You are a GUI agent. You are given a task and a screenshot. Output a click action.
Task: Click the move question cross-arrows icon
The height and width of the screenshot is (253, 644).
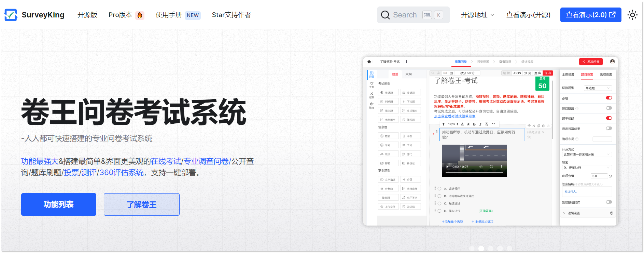[x=529, y=126]
